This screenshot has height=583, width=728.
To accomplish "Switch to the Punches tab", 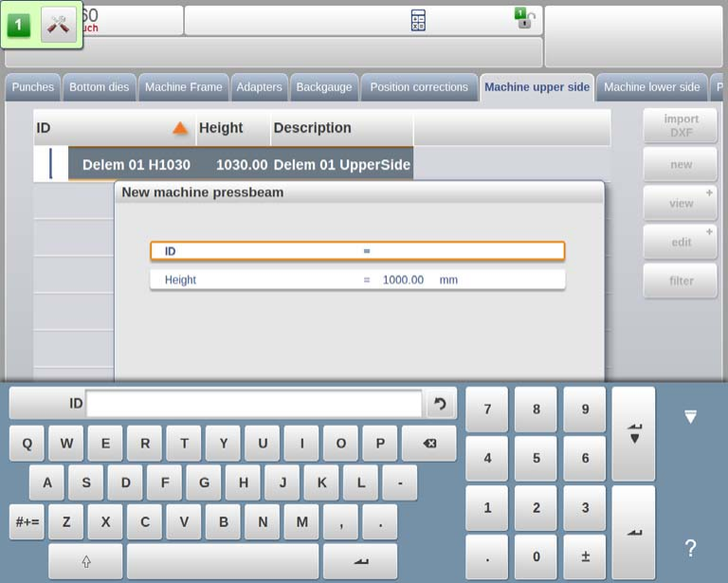I will 33,87.
